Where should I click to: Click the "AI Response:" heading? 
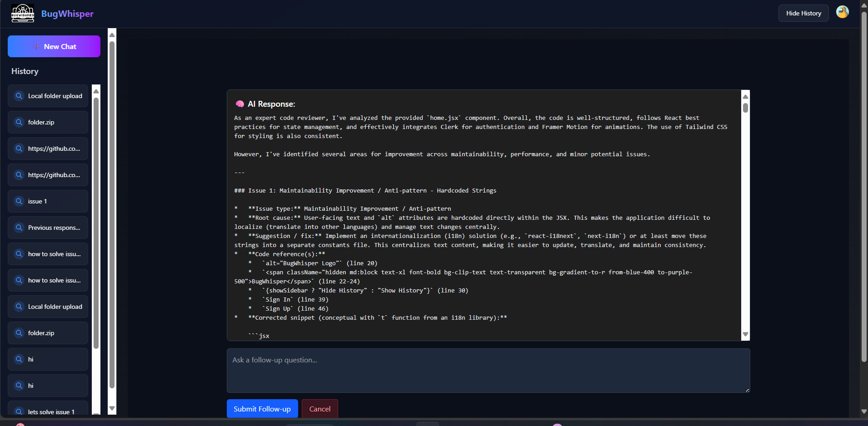[271, 104]
